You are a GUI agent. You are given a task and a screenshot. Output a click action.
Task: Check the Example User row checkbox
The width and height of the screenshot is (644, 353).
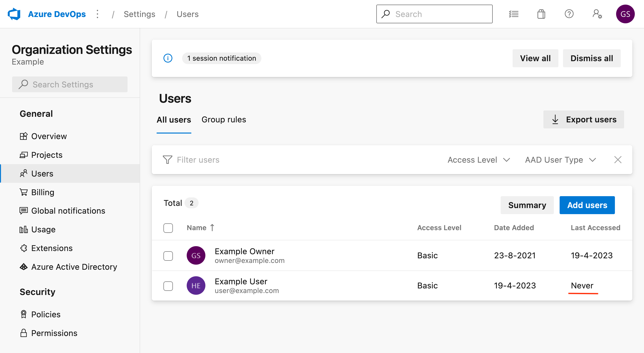point(168,286)
